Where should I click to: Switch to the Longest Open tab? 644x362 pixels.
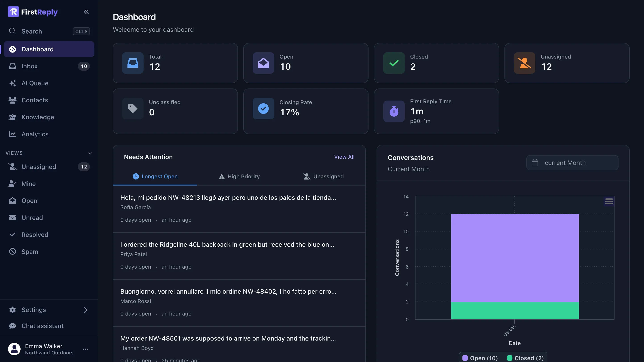(x=155, y=176)
